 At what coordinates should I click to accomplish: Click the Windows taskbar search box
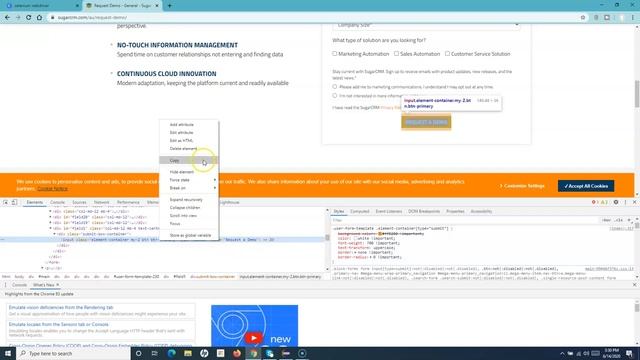(73, 353)
